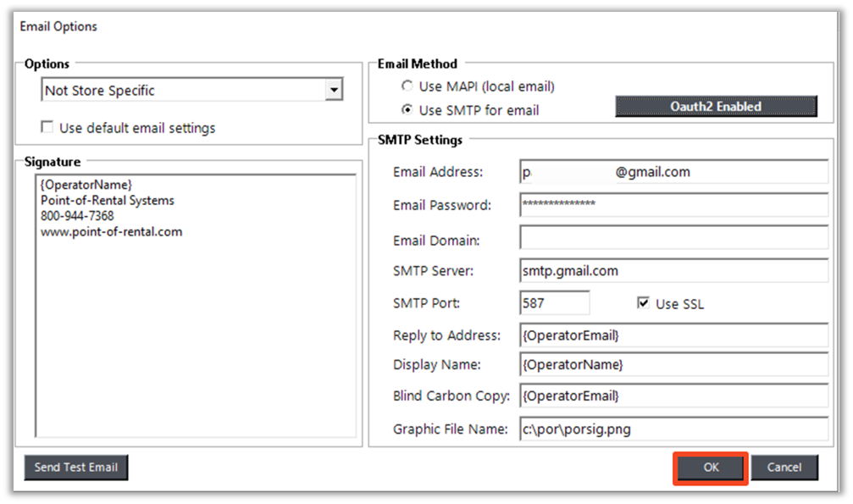Open the Not Store Specific dropdown arrow
This screenshot has width=853, height=504.
(334, 90)
